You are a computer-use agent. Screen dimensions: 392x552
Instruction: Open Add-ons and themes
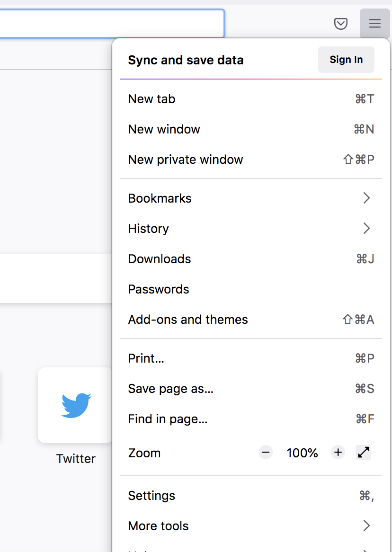pyautogui.click(x=251, y=320)
